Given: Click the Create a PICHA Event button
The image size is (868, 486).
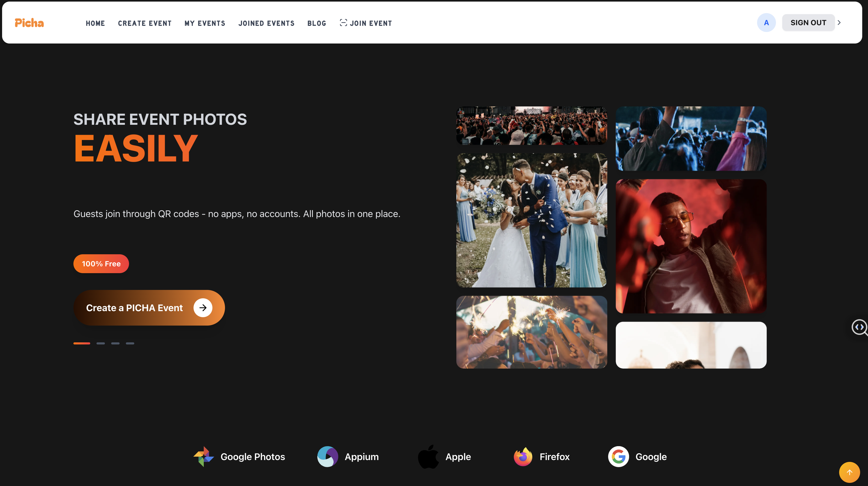Looking at the screenshot, I should [x=149, y=307].
